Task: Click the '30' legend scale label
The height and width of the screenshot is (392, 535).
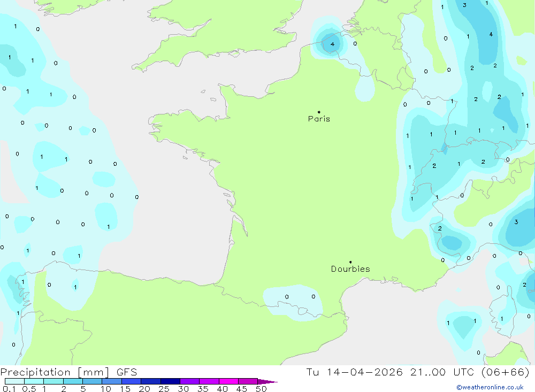Action: coord(184,389)
